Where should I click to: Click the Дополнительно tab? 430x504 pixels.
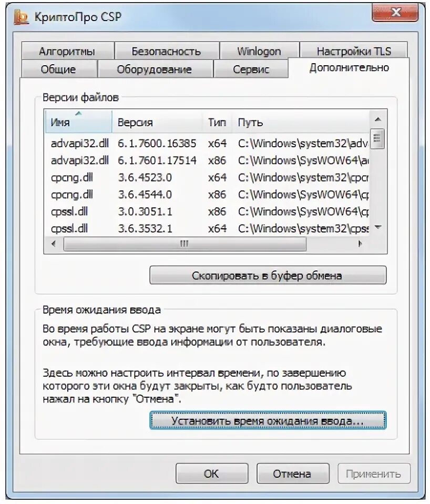[349, 67]
